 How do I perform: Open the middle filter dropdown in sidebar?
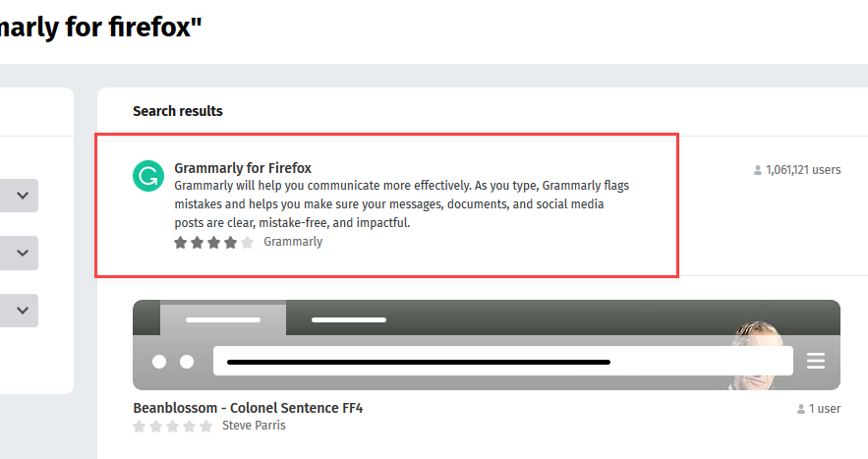[22, 253]
